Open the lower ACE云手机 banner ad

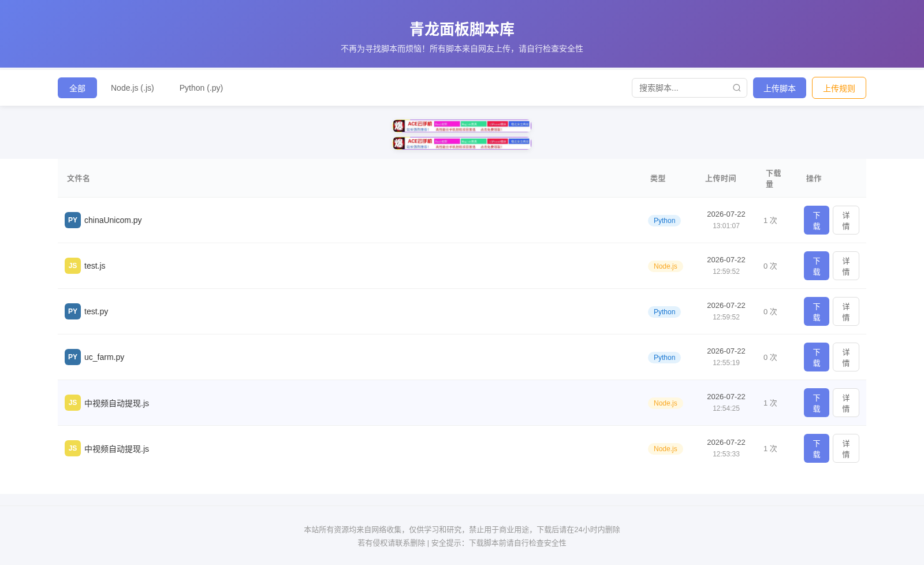point(462,143)
